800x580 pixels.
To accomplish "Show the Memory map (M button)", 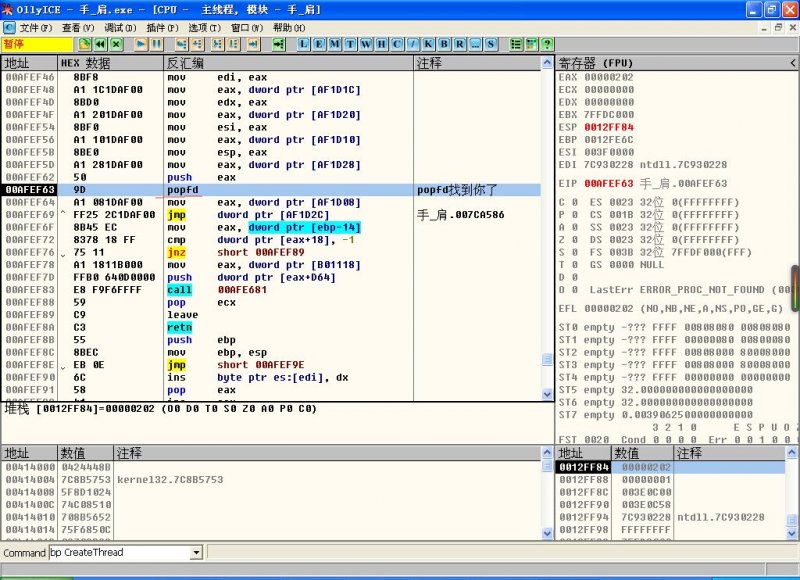I will (336, 45).
